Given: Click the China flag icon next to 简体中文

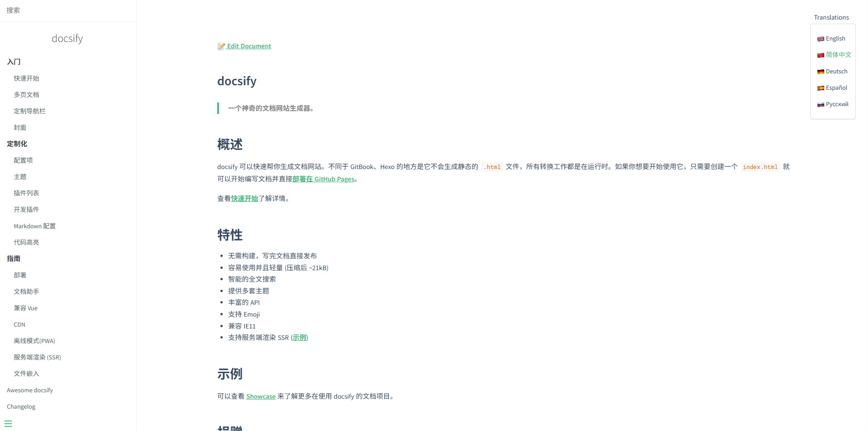Looking at the screenshot, I should (x=821, y=55).
